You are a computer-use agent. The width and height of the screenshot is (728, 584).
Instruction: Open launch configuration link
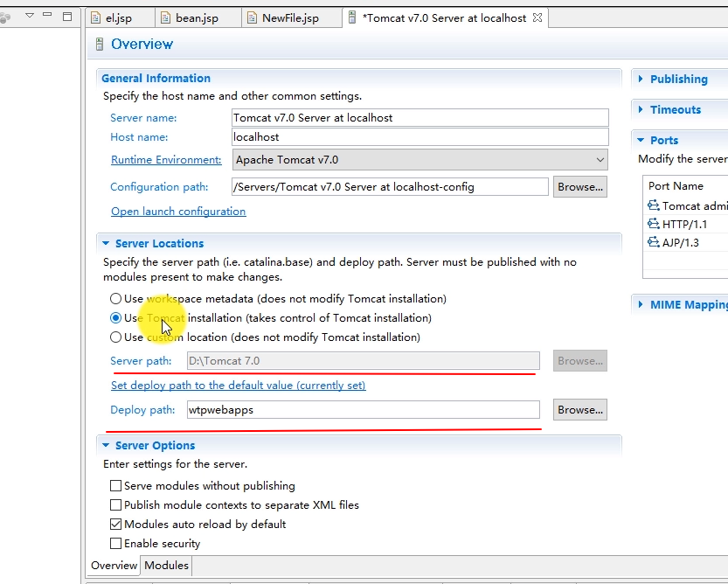tap(178, 212)
